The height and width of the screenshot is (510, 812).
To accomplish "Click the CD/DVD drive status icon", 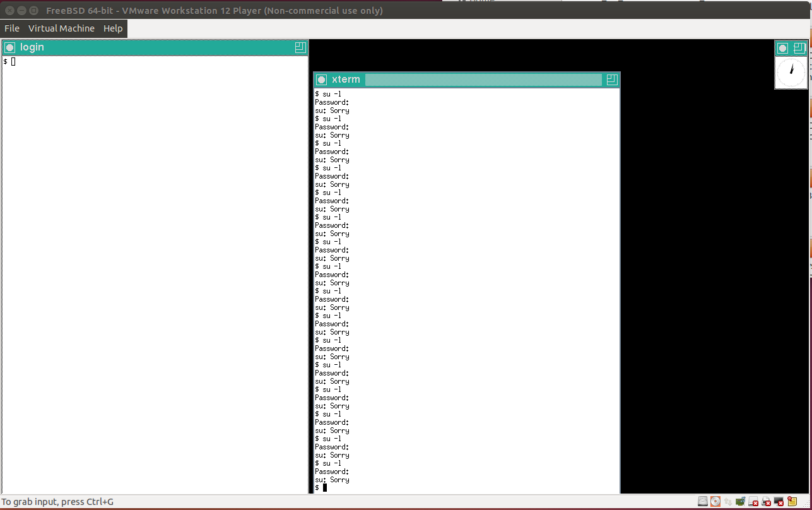I will tap(715, 502).
